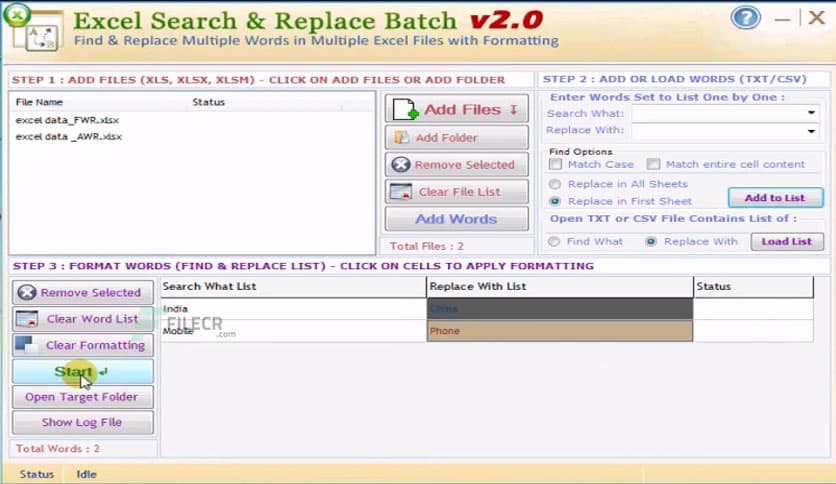This screenshot has width=836, height=484.
Task: Open the blue Help question mark icon
Action: point(745,18)
